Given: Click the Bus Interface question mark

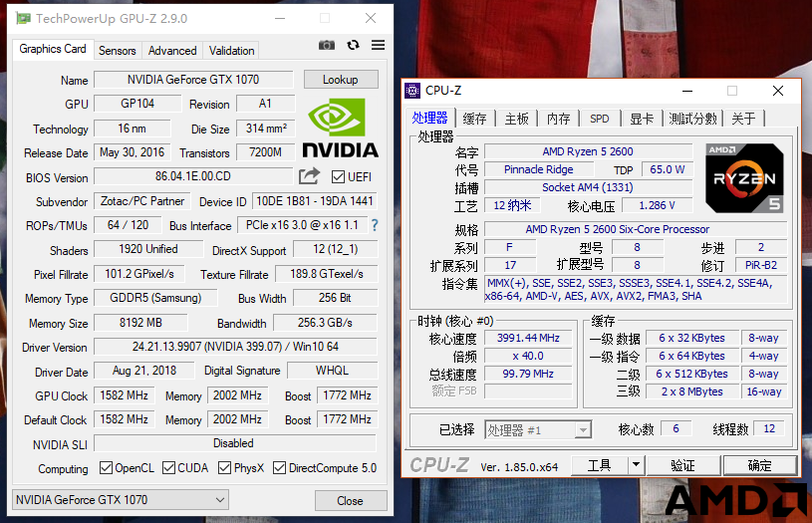Looking at the screenshot, I should (x=375, y=225).
